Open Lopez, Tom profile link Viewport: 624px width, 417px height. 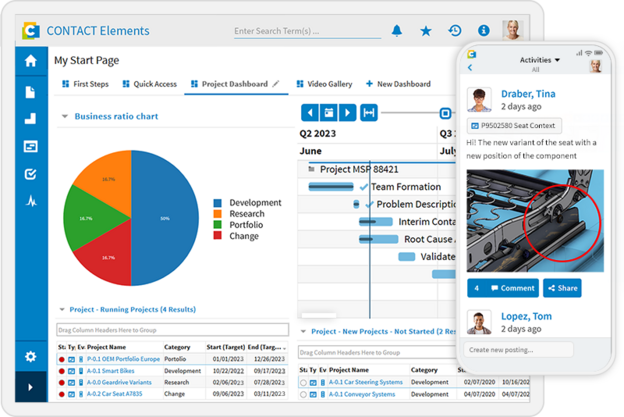[526, 316]
